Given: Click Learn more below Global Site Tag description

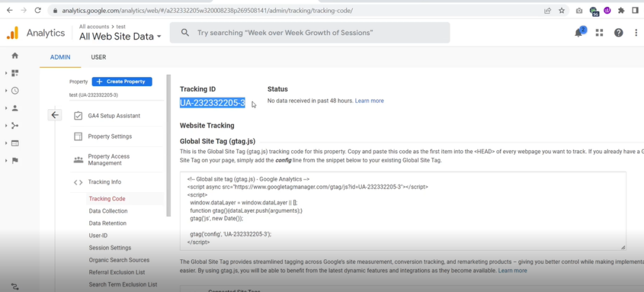Looking at the screenshot, I should coord(512,271).
